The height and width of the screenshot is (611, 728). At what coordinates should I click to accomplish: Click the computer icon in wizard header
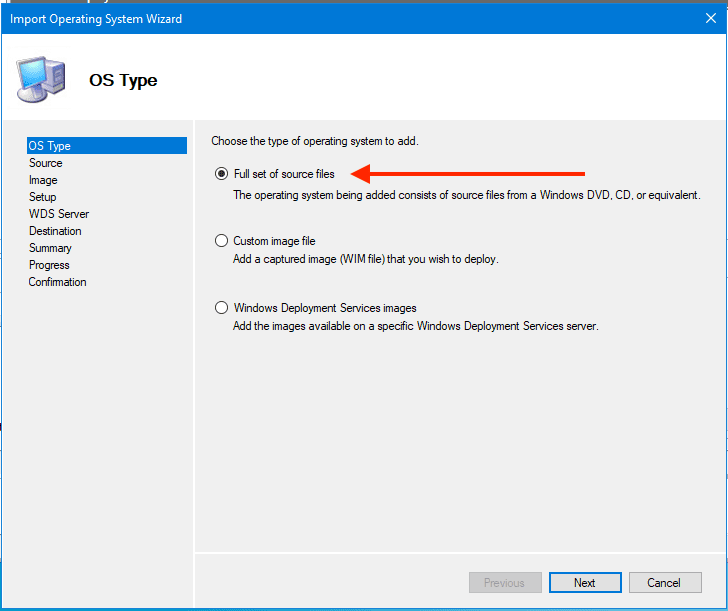[40, 79]
